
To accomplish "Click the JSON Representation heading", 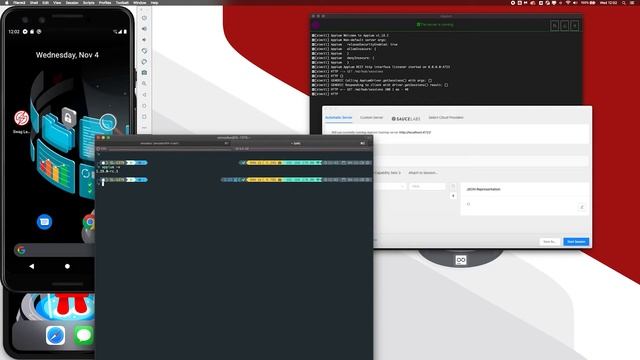I will 483,189.
